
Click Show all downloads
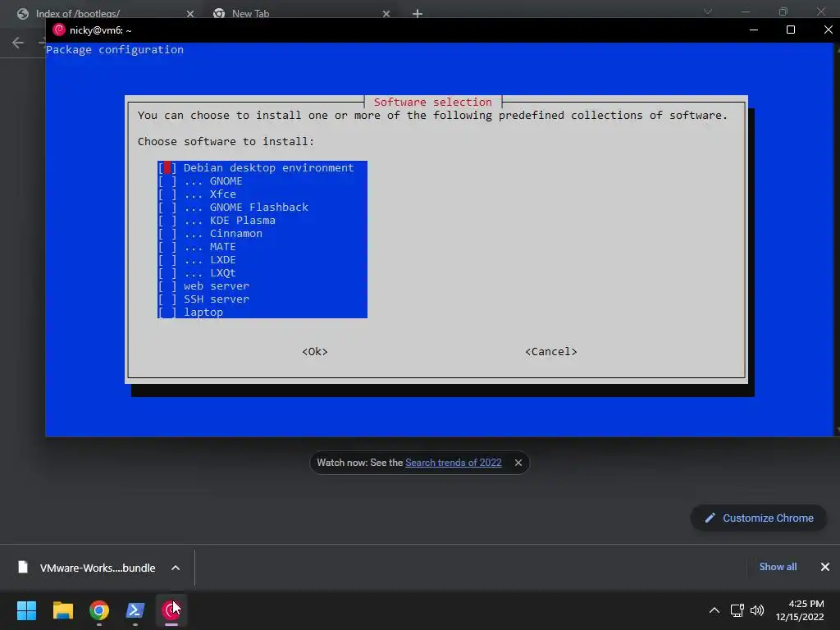click(x=778, y=567)
